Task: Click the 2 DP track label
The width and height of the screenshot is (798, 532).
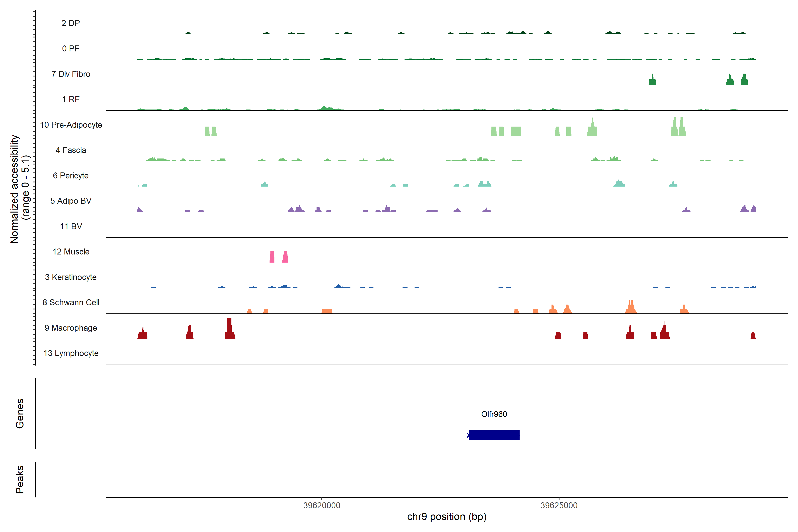Action: point(70,23)
